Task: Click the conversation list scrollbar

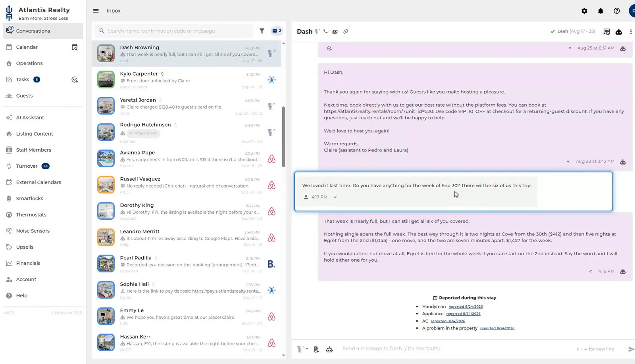Action: coord(283,137)
